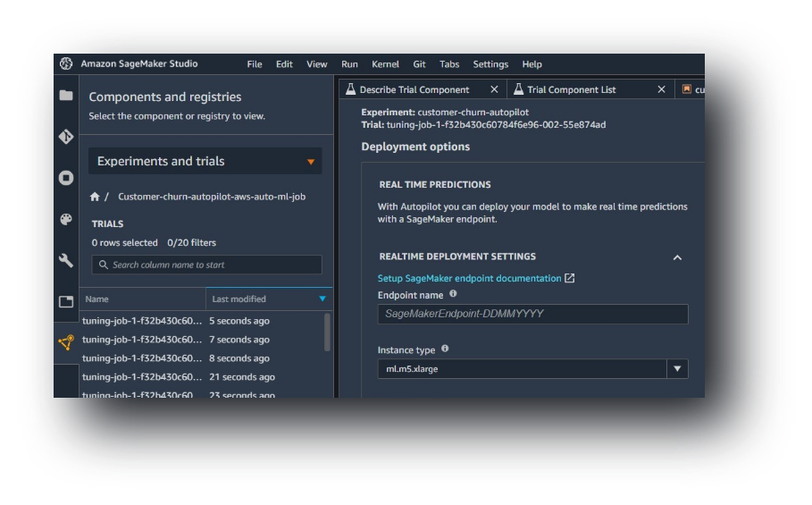Viewport: 812px width, 505px height.
Task: Open the command palette icon
Action: point(66,219)
